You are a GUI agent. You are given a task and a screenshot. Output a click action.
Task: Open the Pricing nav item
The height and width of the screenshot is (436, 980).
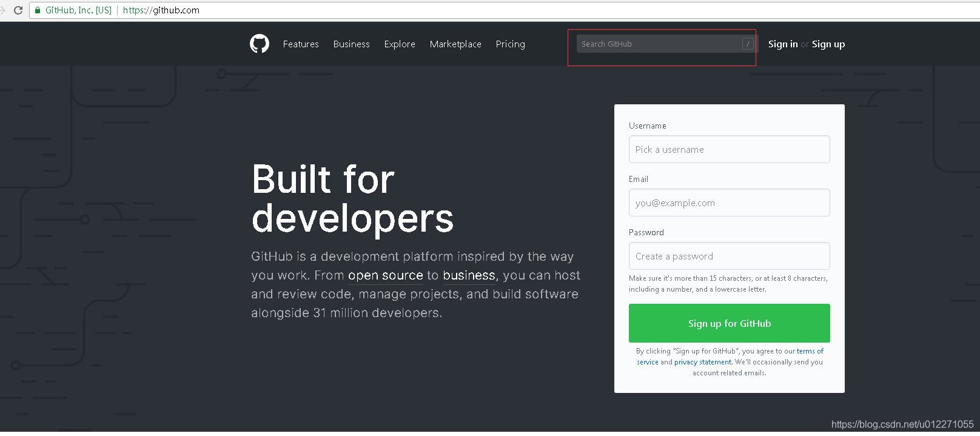point(510,44)
